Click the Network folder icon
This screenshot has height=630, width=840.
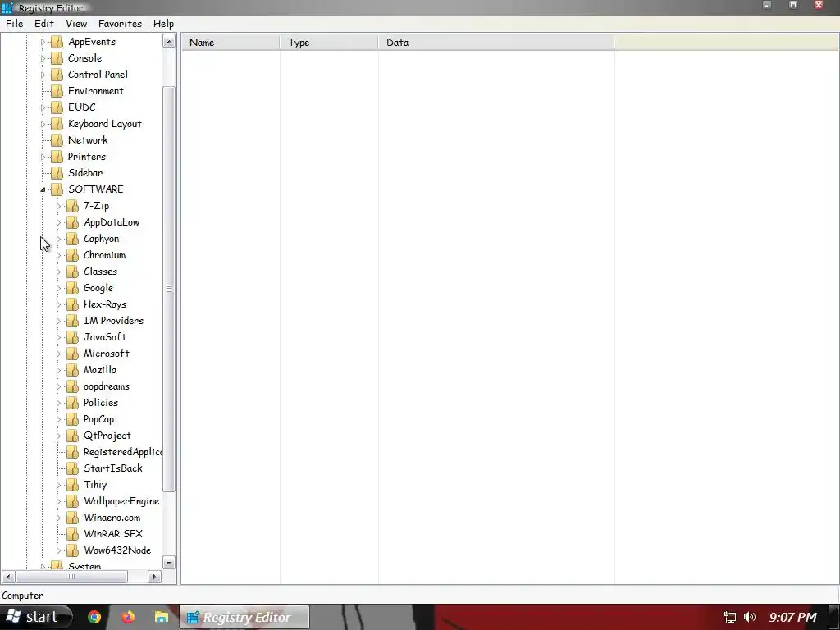[x=57, y=140]
